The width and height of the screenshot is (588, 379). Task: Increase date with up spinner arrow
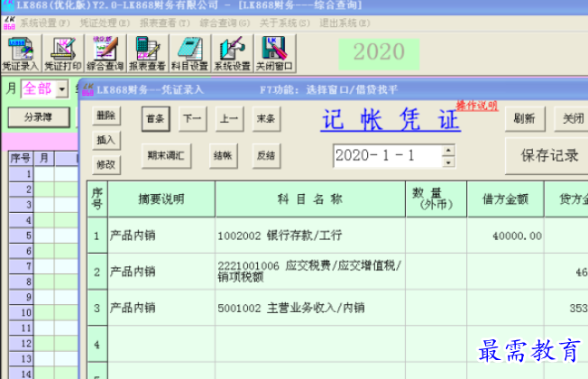(448, 150)
